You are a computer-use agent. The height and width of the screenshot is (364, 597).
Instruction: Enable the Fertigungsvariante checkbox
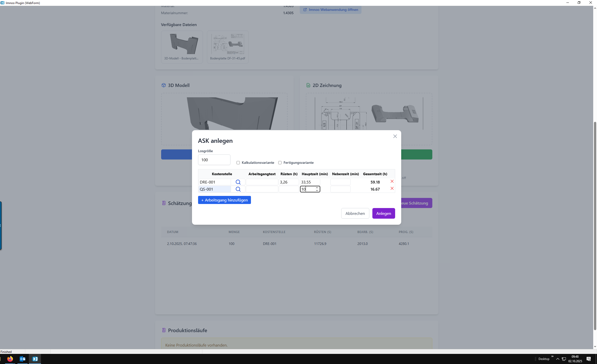(280, 163)
